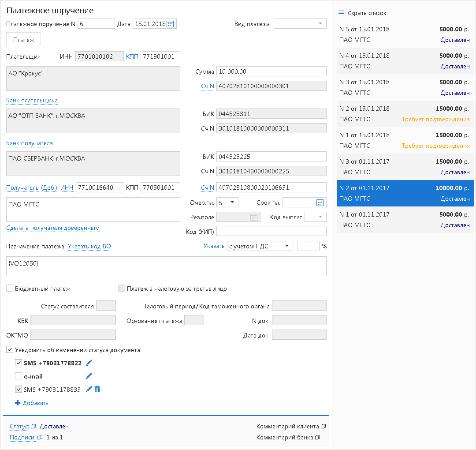Open the calendar icon next to Дата
The image size is (476, 450).
click(x=170, y=24)
